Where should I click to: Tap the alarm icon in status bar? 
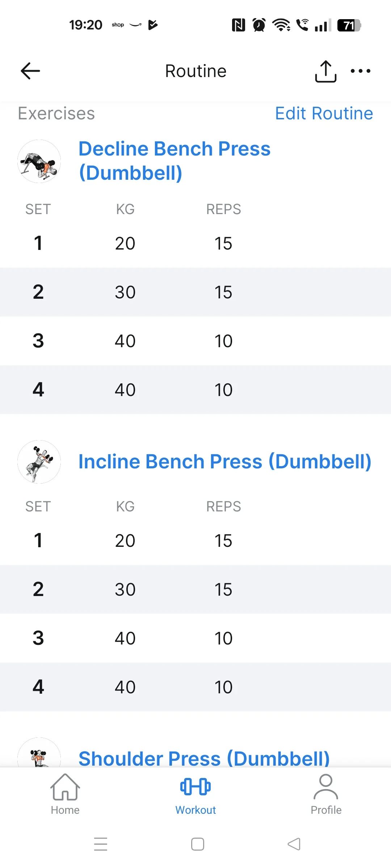259,25
